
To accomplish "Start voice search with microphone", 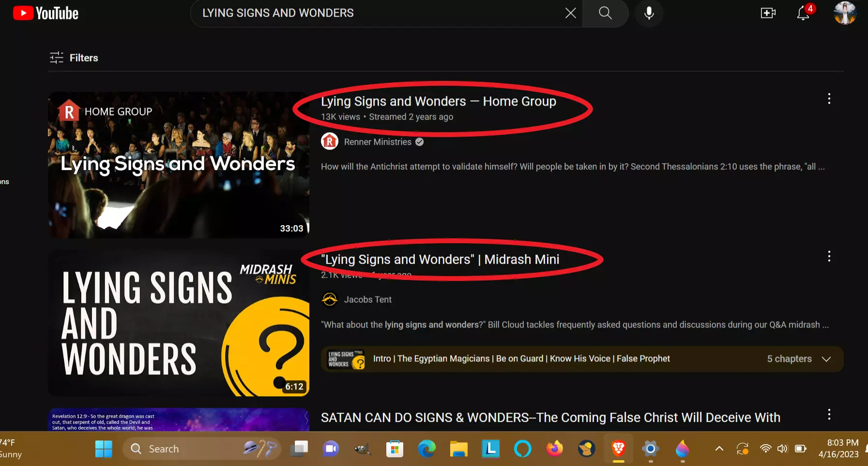I will (x=649, y=13).
